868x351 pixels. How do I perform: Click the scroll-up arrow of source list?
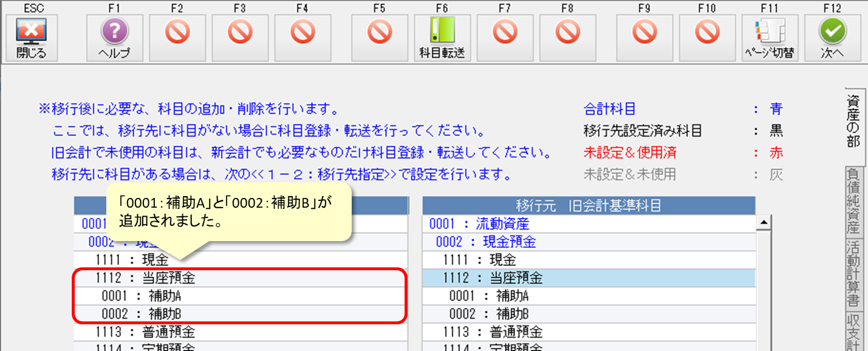click(x=762, y=224)
